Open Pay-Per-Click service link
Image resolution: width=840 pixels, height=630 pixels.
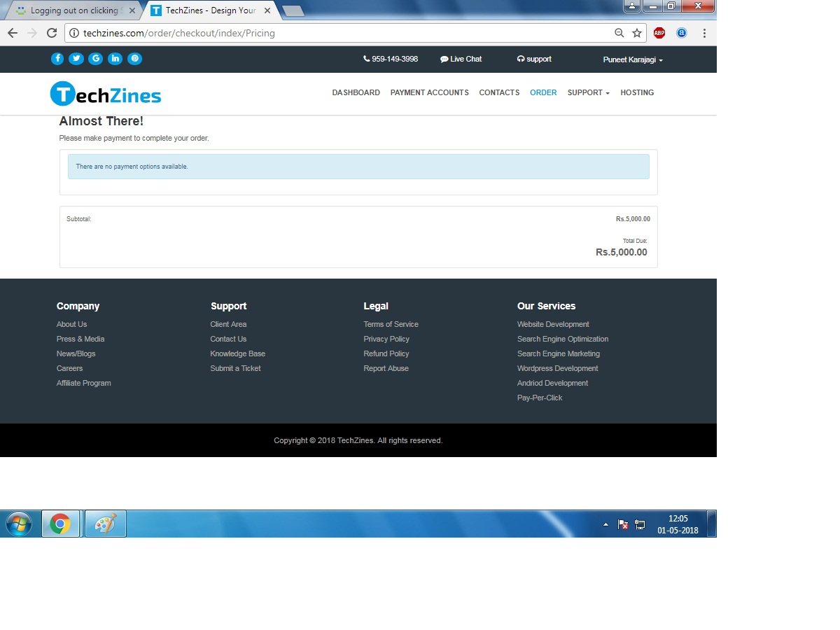coord(540,398)
